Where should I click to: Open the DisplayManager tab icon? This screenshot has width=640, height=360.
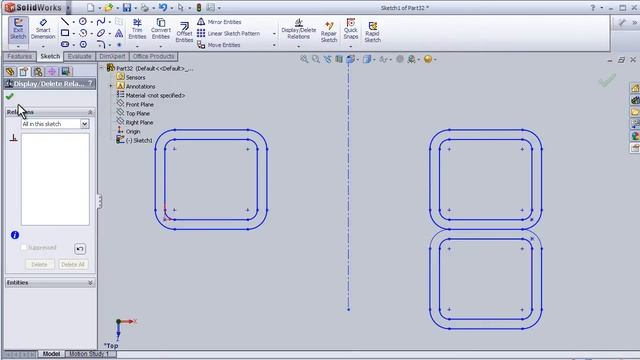coord(66,72)
